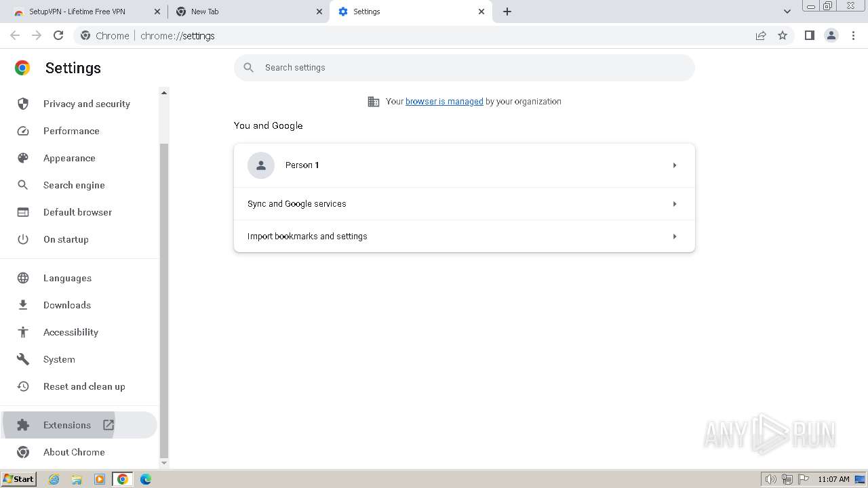Bookmark this page with star icon
Image resolution: width=868 pixels, height=488 pixels.
(x=783, y=35)
